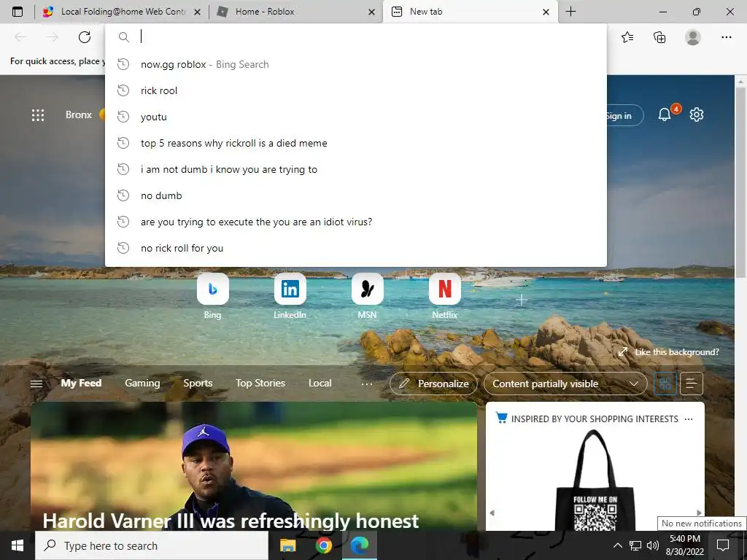
Task: Close the New tab tab
Action: pyautogui.click(x=546, y=12)
